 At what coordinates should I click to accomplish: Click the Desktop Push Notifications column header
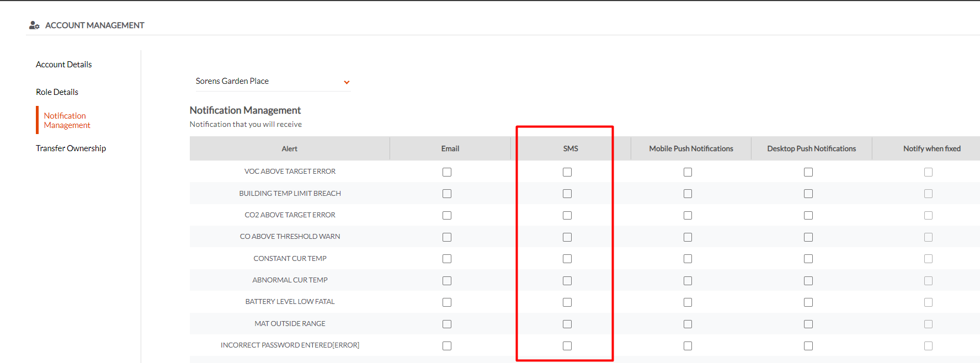(812, 149)
